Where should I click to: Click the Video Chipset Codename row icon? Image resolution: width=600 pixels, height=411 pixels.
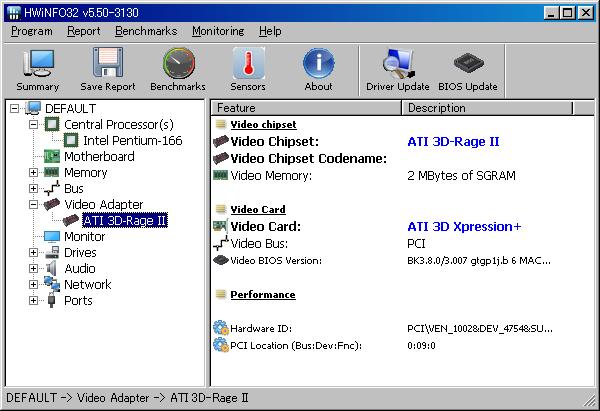pyautogui.click(x=220, y=158)
